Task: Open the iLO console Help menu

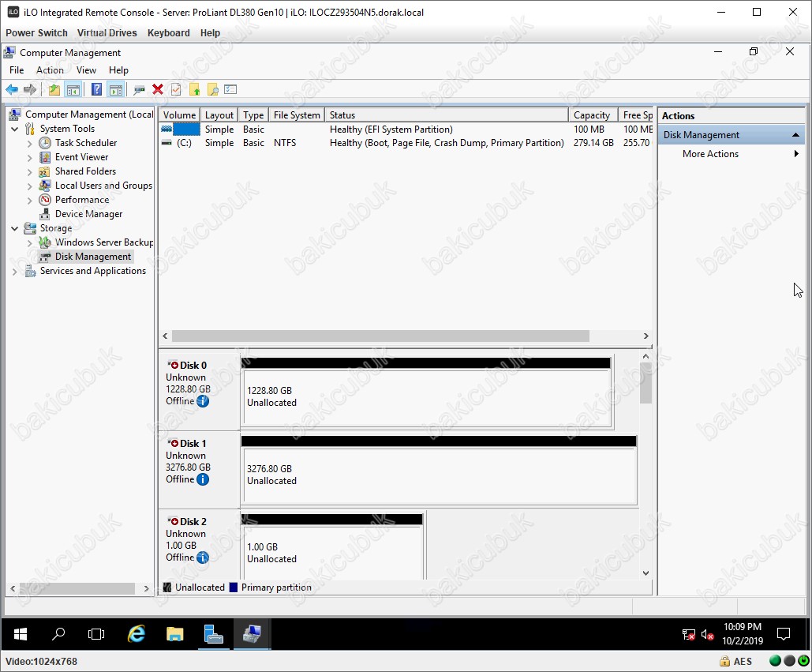Action: [x=210, y=32]
